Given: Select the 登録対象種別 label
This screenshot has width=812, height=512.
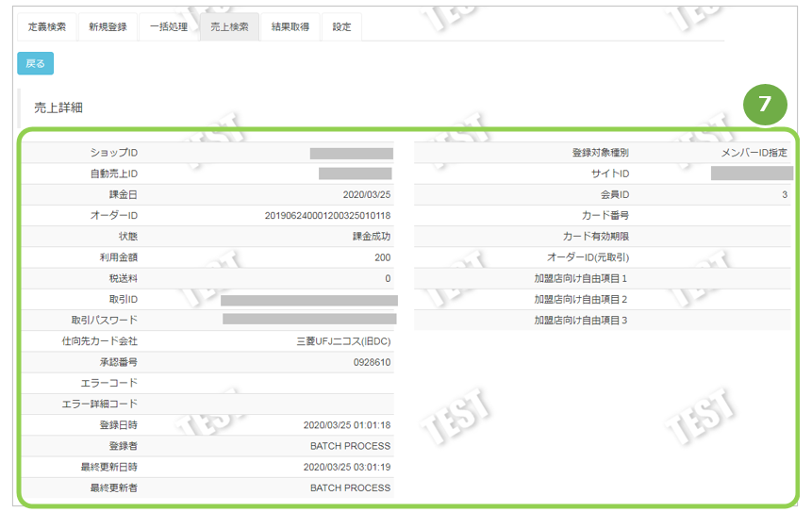Looking at the screenshot, I should coord(601,153).
